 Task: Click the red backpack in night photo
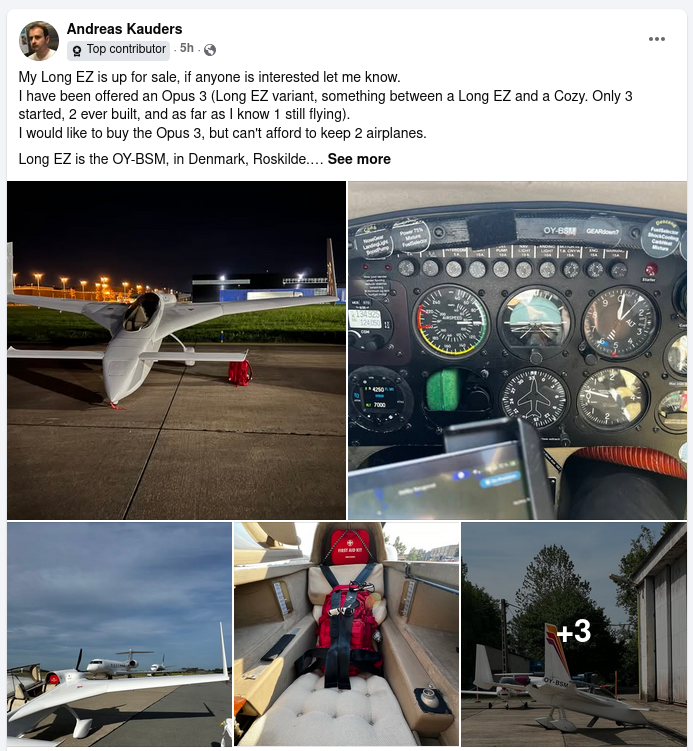[x=240, y=373]
